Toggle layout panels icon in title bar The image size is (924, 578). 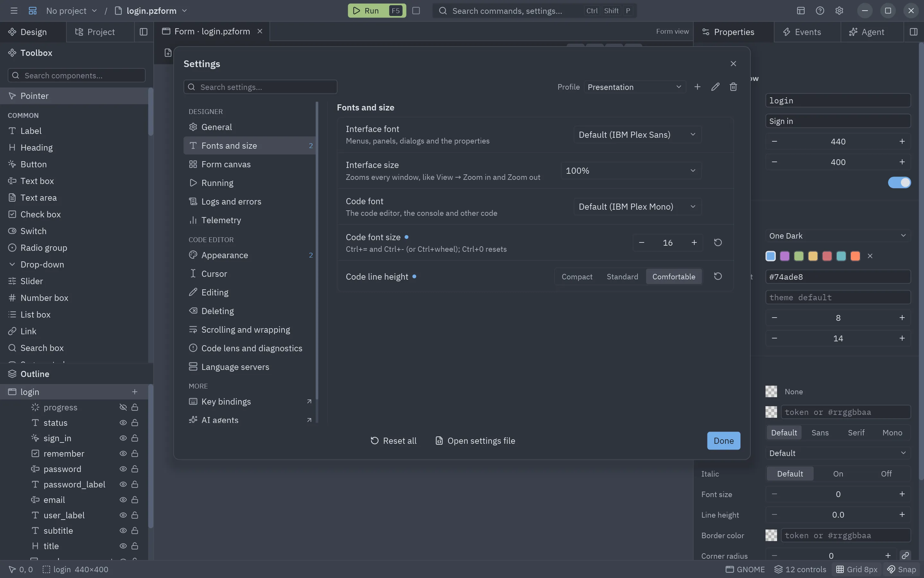coord(801,11)
